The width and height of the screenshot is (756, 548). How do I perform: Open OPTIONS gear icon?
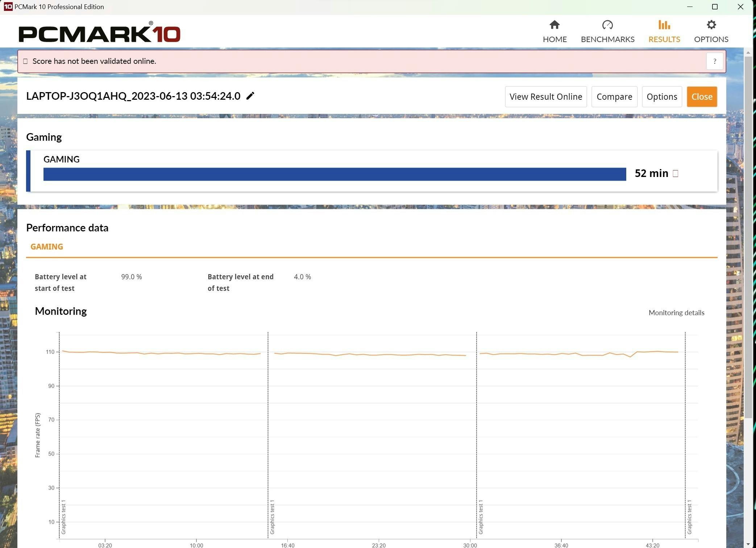(711, 25)
